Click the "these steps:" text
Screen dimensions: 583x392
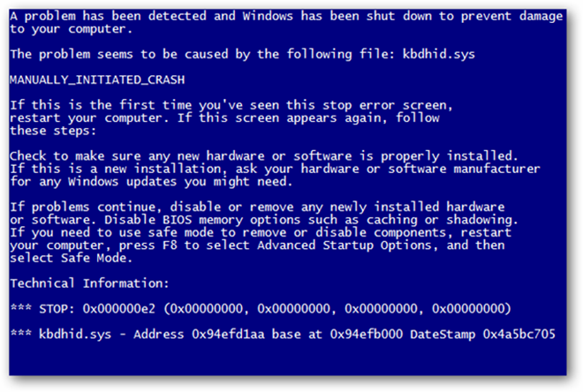click(49, 132)
